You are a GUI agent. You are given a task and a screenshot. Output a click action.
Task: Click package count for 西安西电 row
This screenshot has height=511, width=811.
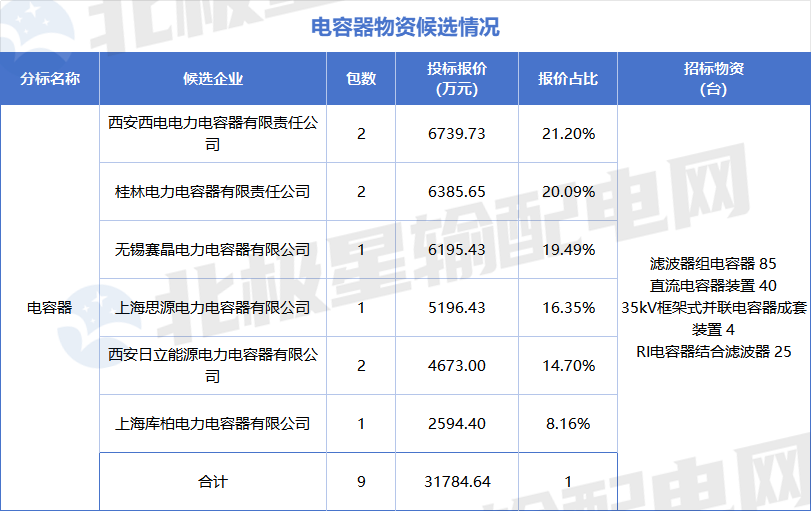pyautogui.click(x=361, y=134)
